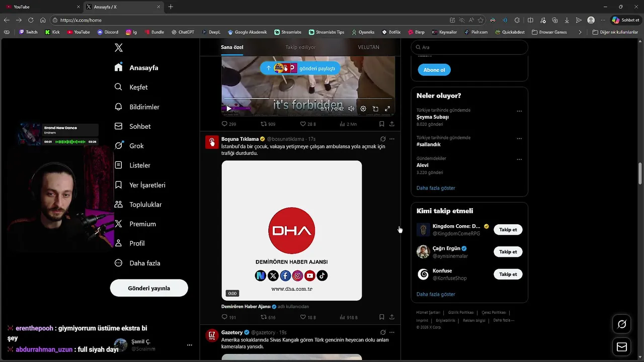This screenshot has width=644, height=362.
Task: Click the X logo in sidebar
Action: tap(119, 48)
